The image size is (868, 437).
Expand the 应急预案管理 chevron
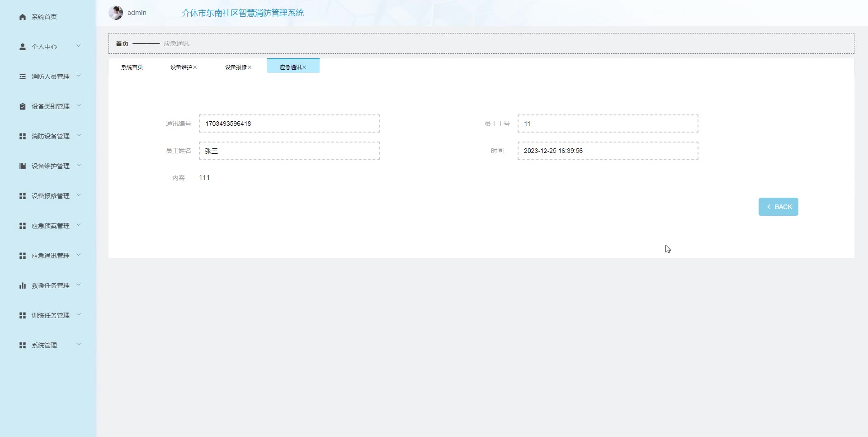79,225
